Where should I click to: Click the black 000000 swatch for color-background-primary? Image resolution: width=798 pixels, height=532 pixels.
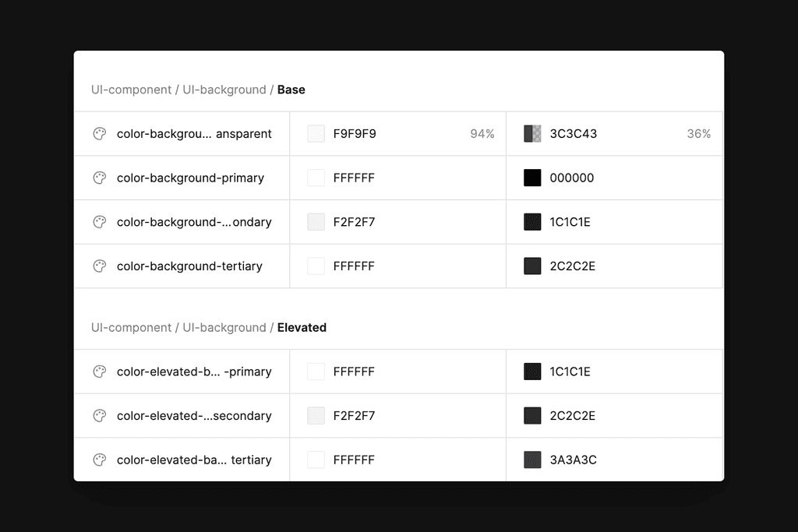[x=531, y=178]
